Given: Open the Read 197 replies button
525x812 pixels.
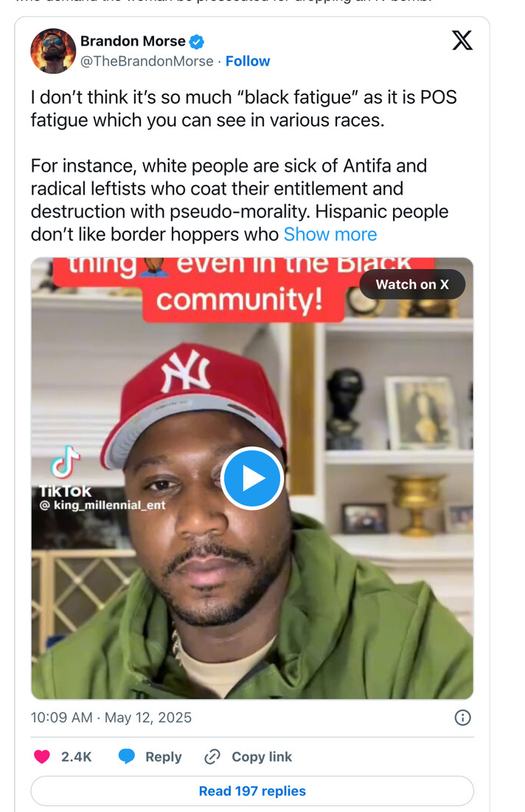Looking at the screenshot, I should [252, 791].
